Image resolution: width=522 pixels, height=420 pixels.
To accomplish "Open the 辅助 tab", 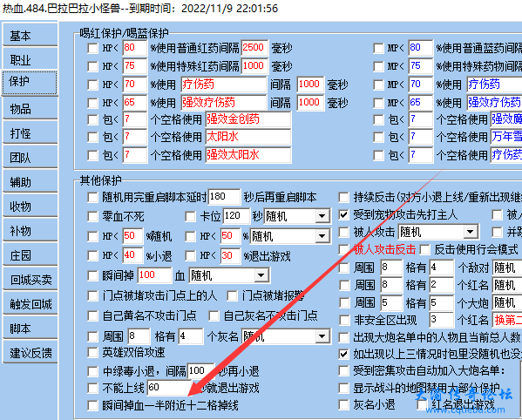I will coord(30,181).
